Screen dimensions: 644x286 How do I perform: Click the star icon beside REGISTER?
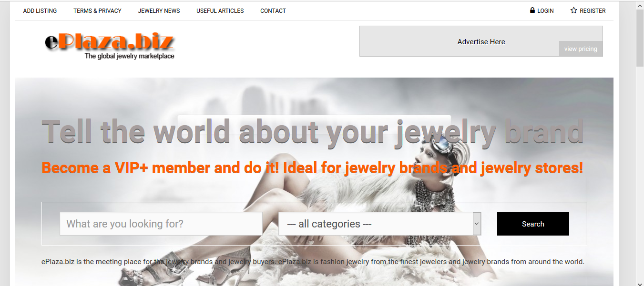tap(574, 10)
